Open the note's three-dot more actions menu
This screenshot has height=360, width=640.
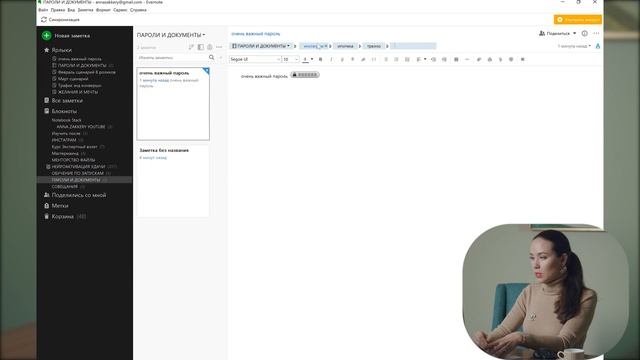point(596,33)
